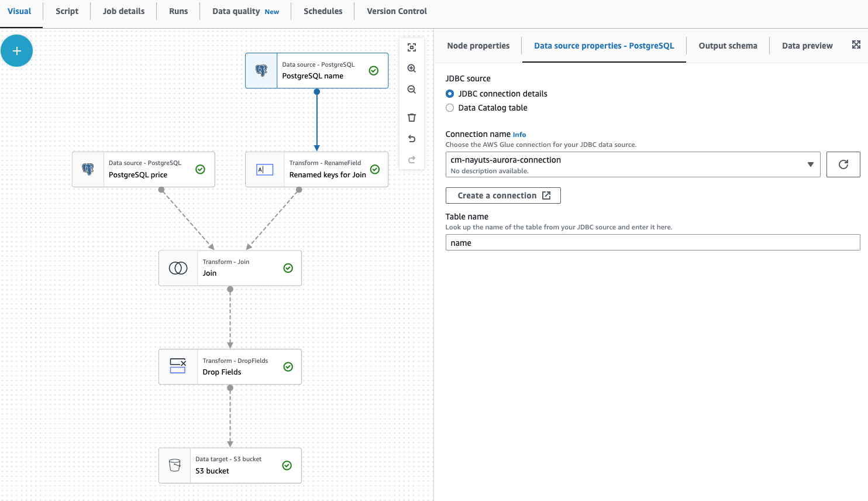Add a new node with the plus button

point(16,50)
